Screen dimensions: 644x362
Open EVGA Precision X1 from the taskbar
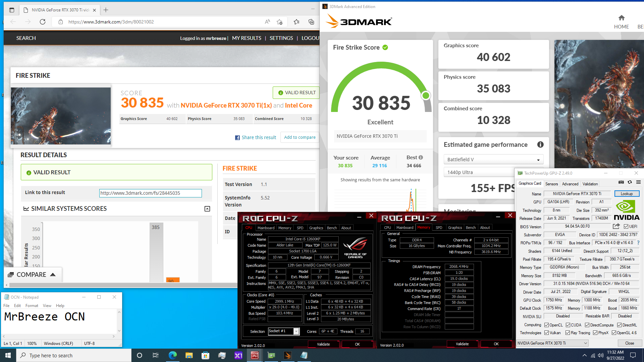click(238, 355)
